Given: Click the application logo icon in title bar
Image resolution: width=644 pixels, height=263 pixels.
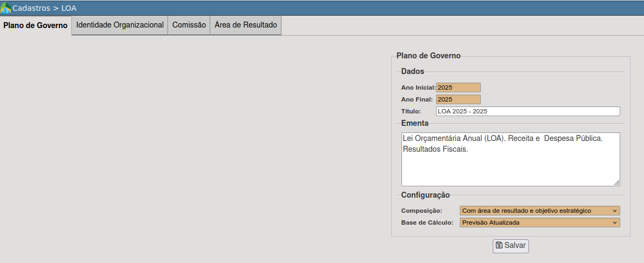Looking at the screenshot, I should [x=6, y=8].
